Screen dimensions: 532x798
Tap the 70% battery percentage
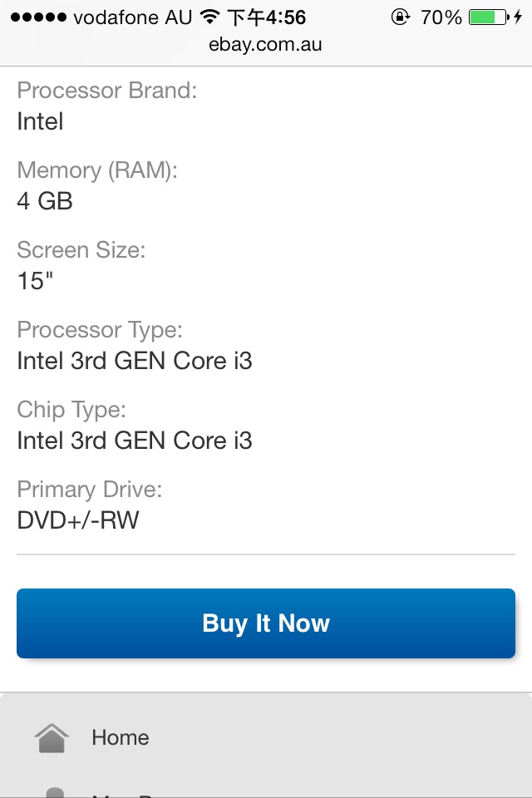[x=441, y=17]
